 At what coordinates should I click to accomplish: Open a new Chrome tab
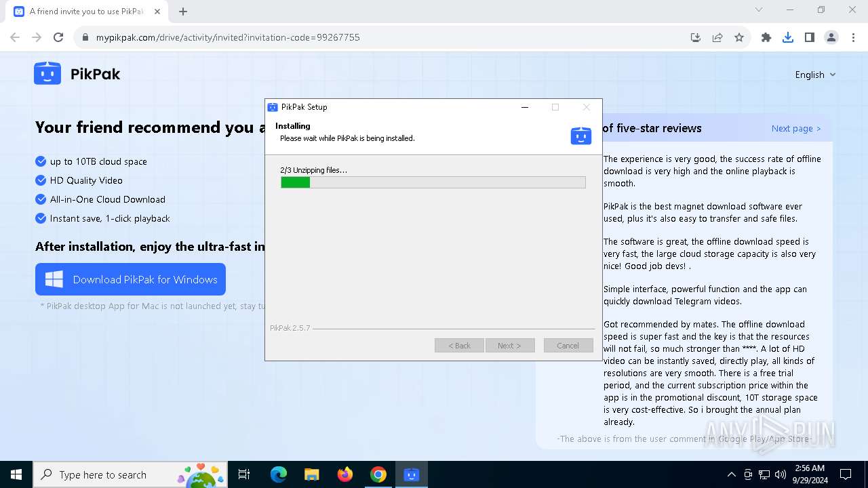point(183,11)
